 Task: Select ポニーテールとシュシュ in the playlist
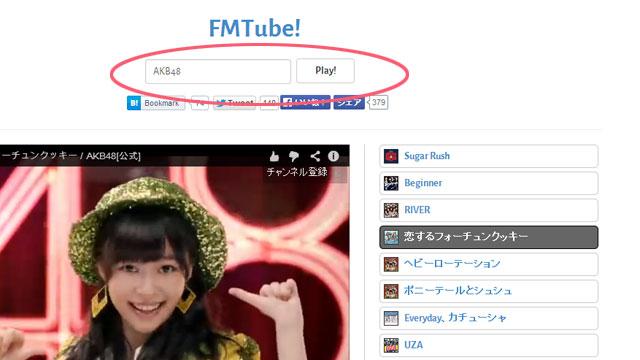pyautogui.click(x=489, y=291)
